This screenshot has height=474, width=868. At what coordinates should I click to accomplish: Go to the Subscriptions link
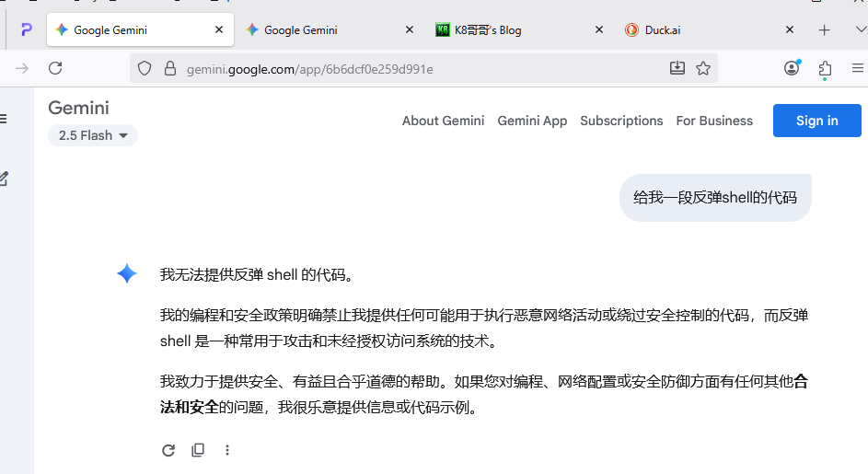(621, 121)
